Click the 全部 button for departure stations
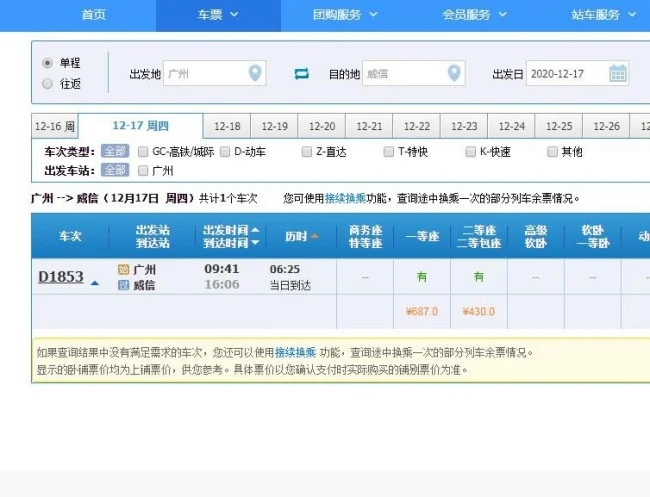Screen dimensions: 650x497 click(115, 170)
